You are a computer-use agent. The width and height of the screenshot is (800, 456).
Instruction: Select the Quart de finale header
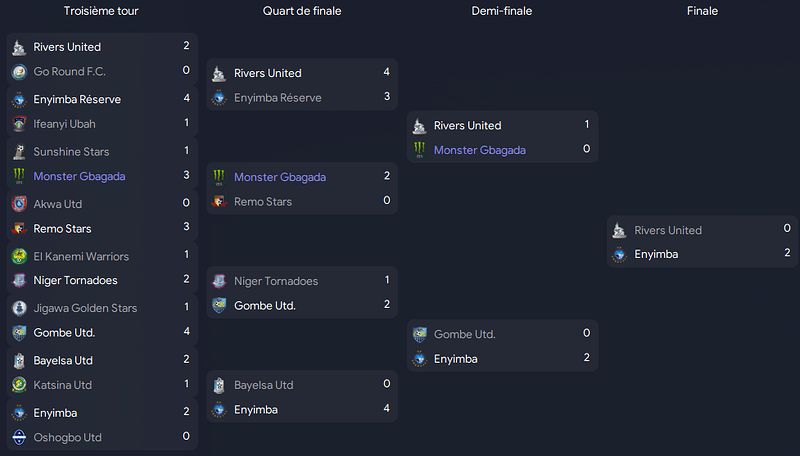click(x=302, y=11)
